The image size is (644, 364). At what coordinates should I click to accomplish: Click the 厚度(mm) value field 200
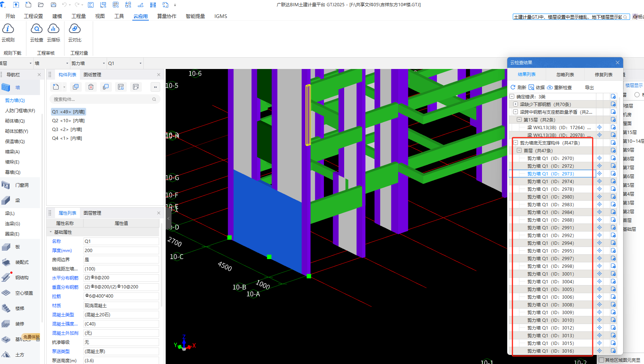[x=121, y=250]
